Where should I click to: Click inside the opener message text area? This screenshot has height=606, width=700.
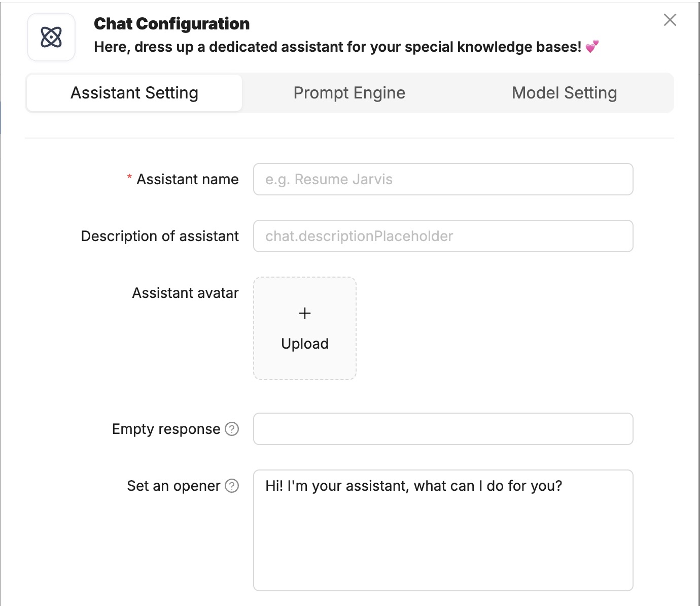443,528
